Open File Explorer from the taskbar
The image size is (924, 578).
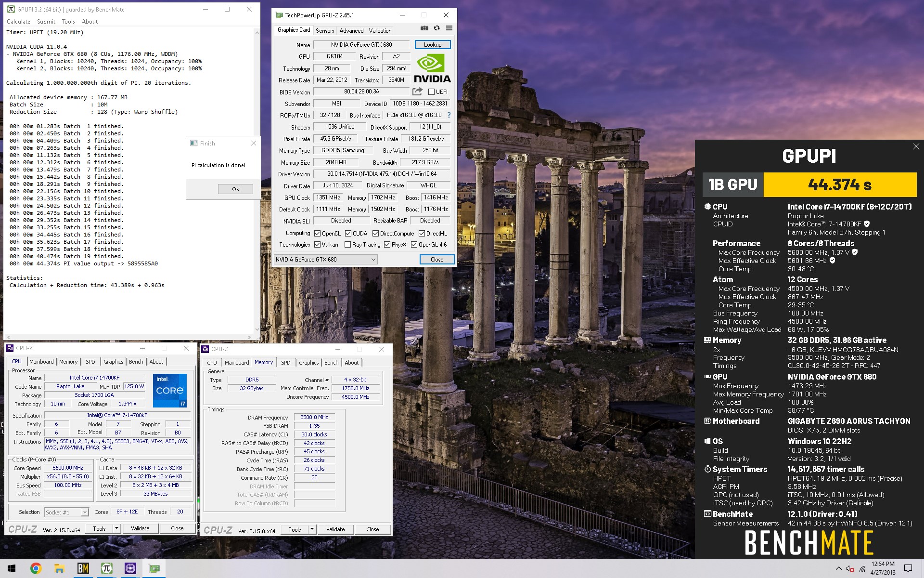tap(59, 568)
